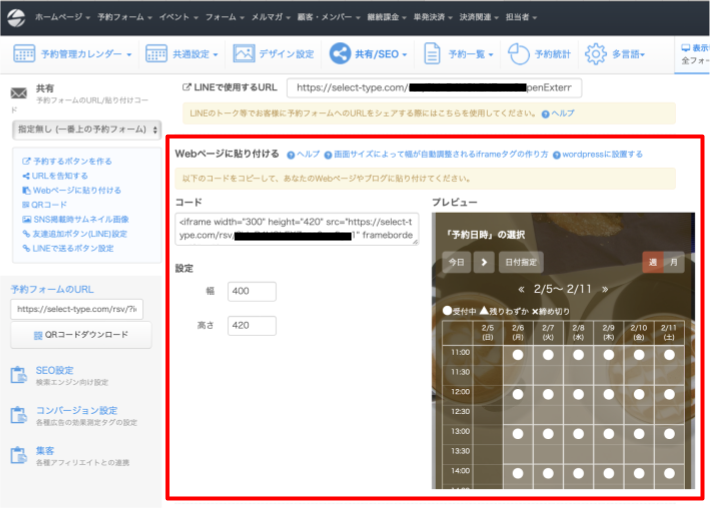Click the デザイン設定 image icon

[x=243, y=54]
